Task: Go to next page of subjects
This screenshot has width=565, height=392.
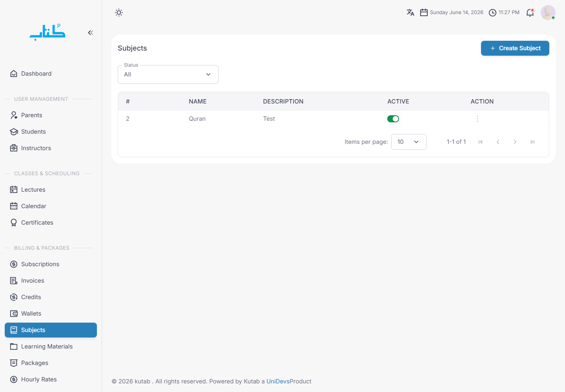Action: [x=515, y=142]
